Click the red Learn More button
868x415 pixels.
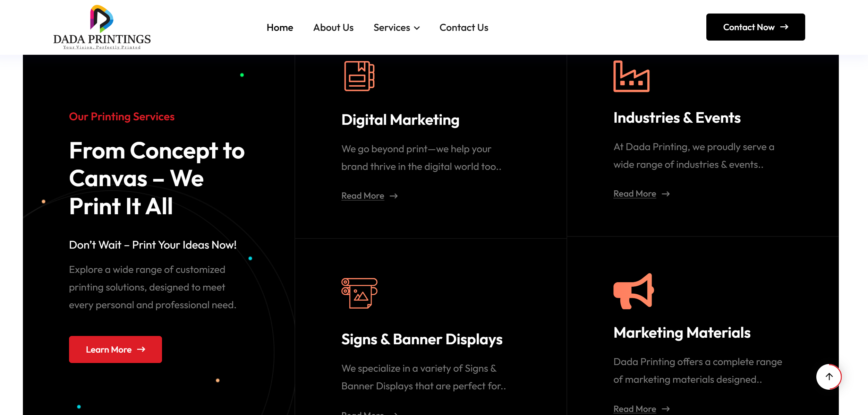tap(115, 349)
